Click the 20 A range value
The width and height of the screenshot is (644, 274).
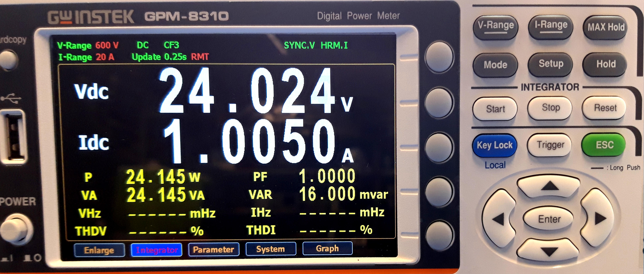[105, 57]
